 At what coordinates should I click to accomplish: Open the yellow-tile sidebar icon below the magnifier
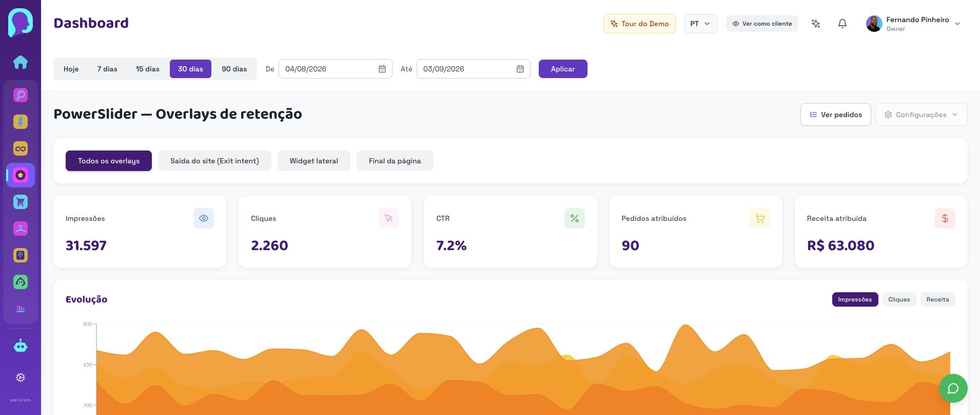pos(21,122)
